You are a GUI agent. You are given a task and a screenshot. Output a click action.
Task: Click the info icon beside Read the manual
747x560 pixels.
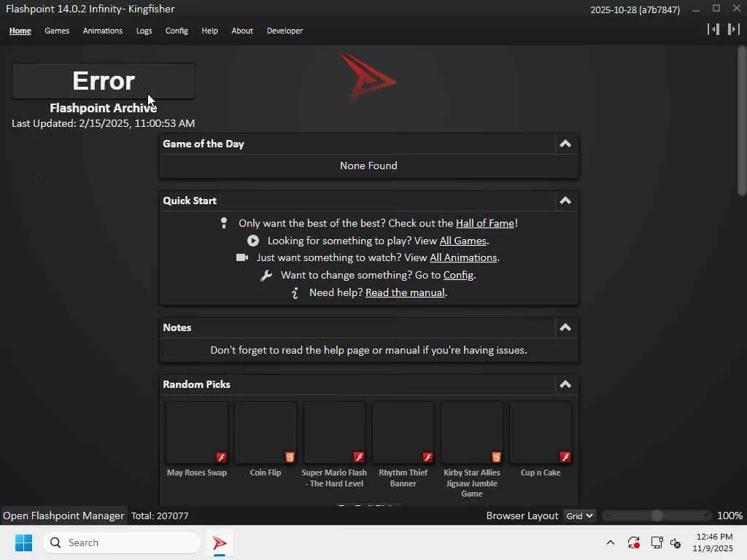click(295, 293)
